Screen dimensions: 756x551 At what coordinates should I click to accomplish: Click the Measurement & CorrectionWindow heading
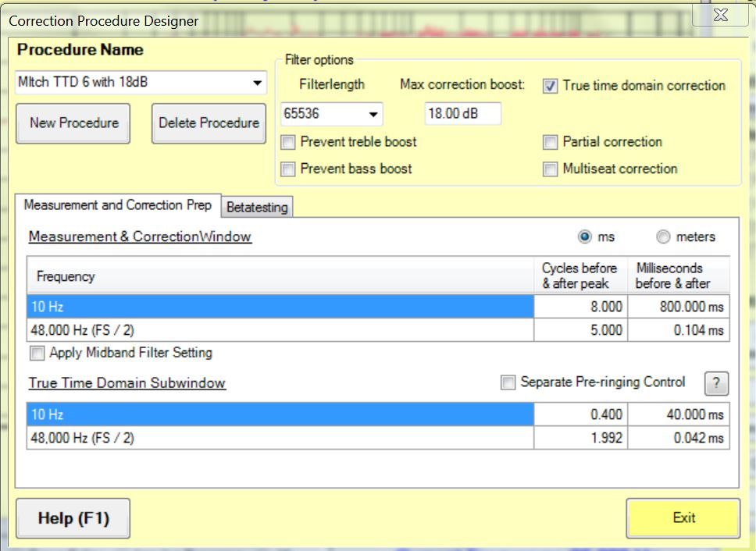pos(140,237)
